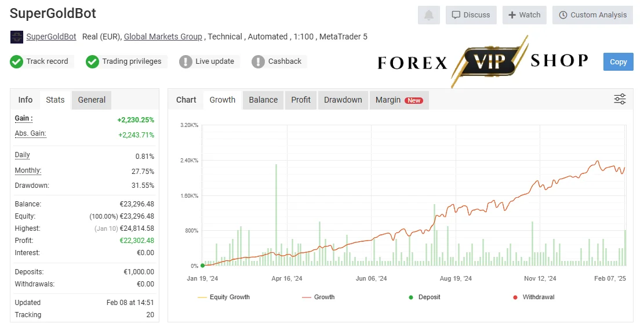Click Cashback exclamation icon

coord(258,61)
